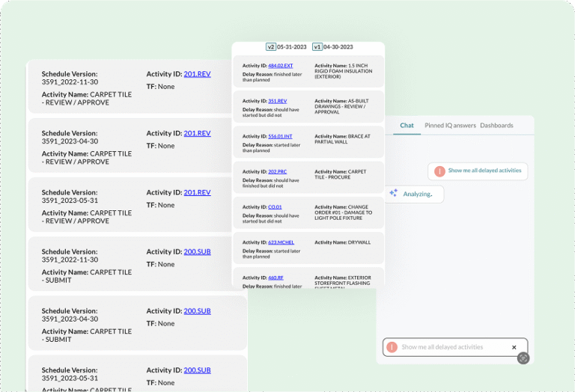Image resolution: width=575 pixels, height=392 pixels.
Task: Click 'CHANGE ORDER #01 - DAMAGE TO LIGHT POLE FIXTURE' activity name
Action: coord(343,212)
